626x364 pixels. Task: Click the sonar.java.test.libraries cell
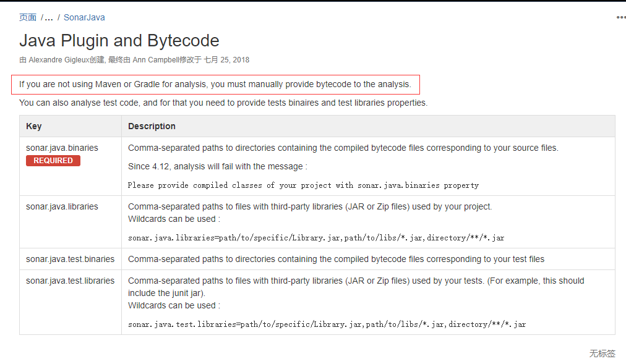click(x=71, y=281)
